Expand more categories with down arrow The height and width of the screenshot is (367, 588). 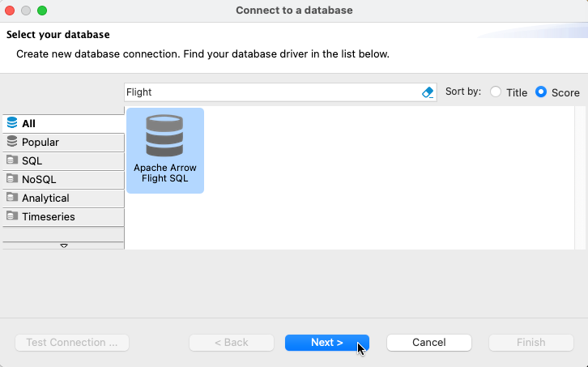tap(64, 245)
